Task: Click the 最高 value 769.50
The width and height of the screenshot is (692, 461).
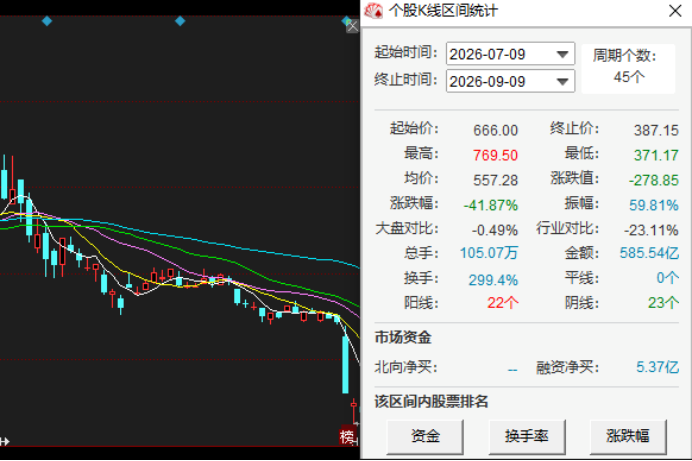Action: coord(495,155)
